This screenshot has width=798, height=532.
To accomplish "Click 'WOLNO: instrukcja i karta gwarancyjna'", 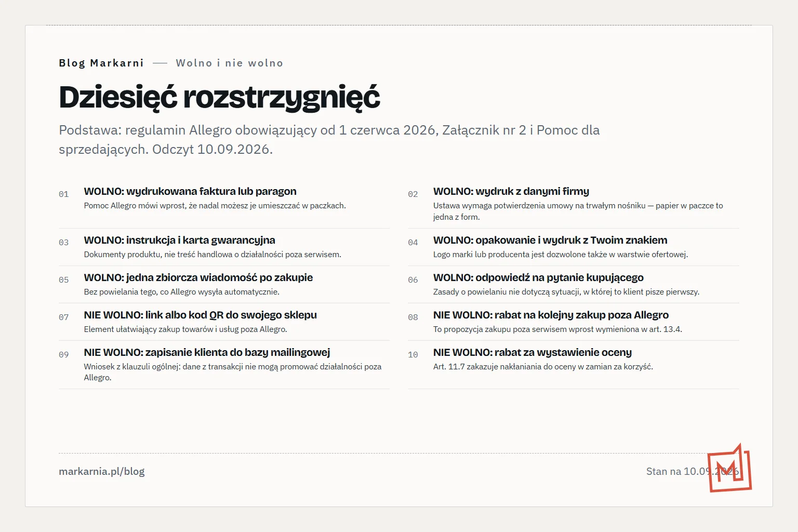I will point(179,240).
